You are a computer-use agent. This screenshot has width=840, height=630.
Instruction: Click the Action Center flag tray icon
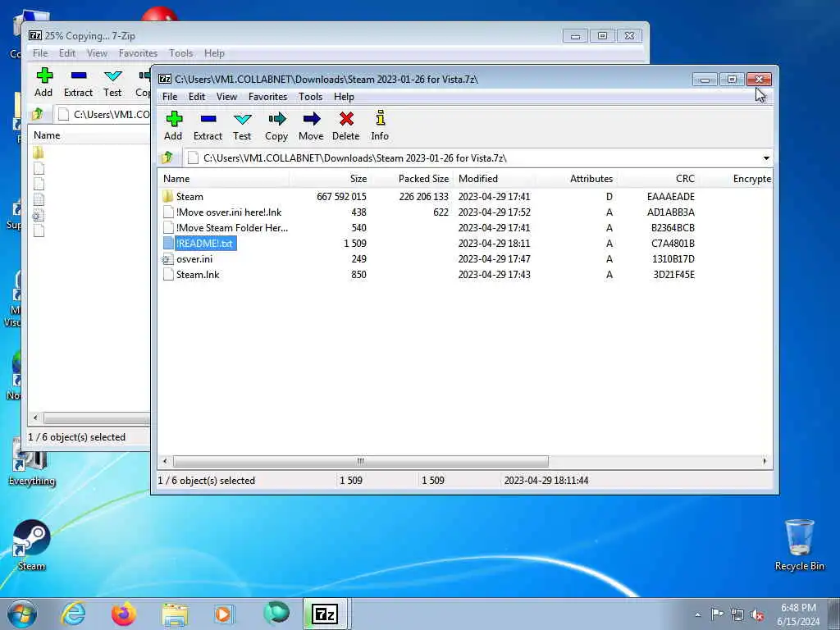point(716,614)
